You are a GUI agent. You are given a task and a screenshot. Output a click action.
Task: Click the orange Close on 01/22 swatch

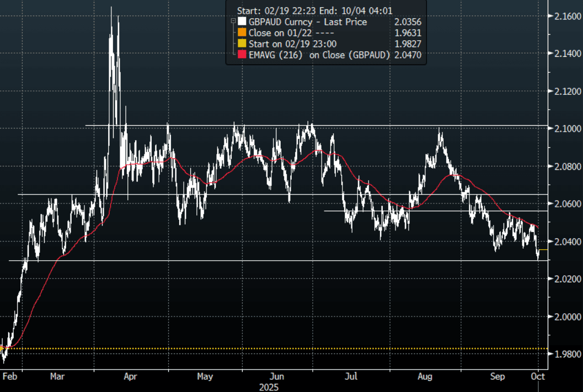[242, 33]
